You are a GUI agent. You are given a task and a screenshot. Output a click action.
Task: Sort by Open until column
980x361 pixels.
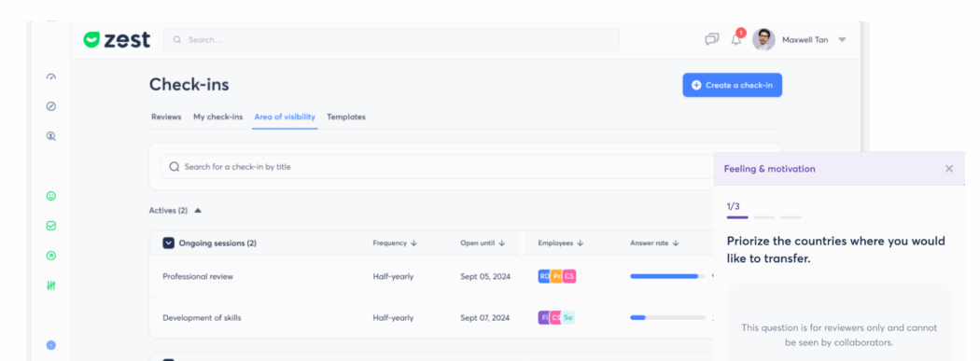[x=483, y=243]
